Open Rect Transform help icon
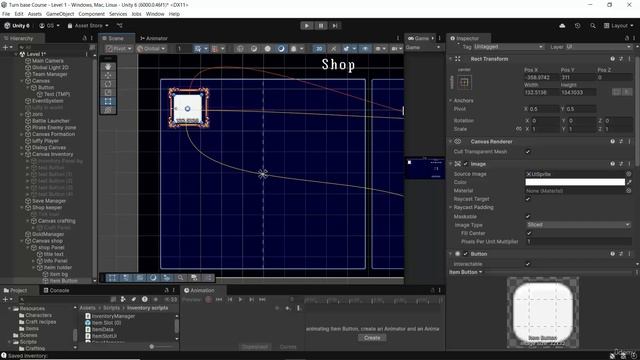Image resolution: width=640 pixels, height=360 pixels. (x=612, y=59)
